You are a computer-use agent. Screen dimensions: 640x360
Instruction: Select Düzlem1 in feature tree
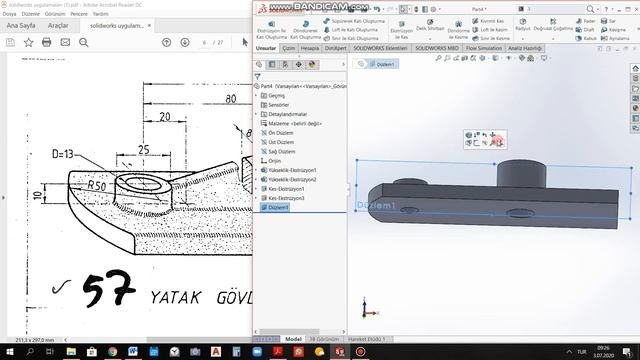(x=275, y=207)
